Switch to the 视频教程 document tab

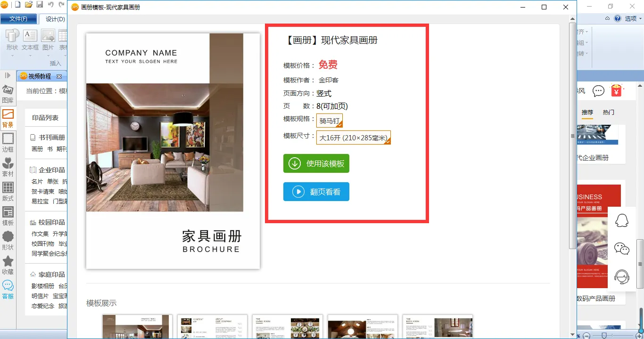pos(40,76)
